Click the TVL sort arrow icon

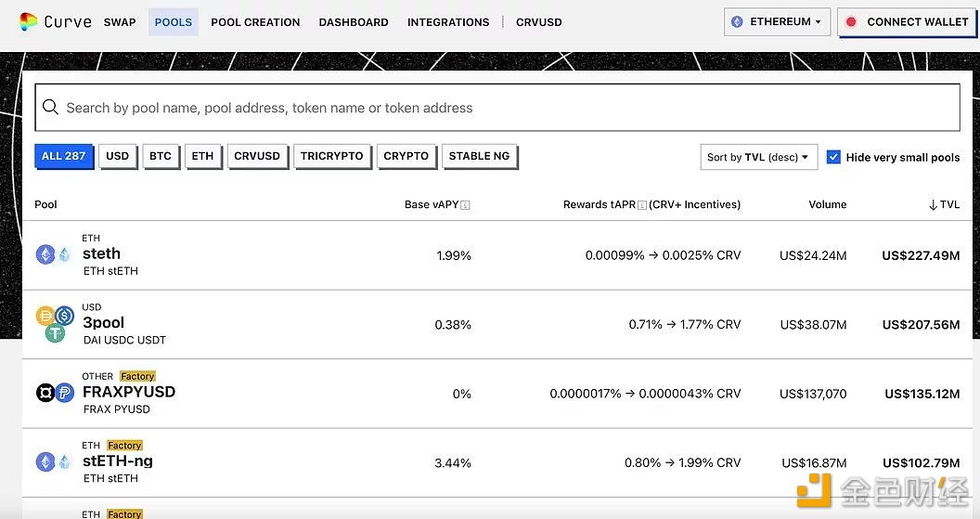[x=933, y=205]
